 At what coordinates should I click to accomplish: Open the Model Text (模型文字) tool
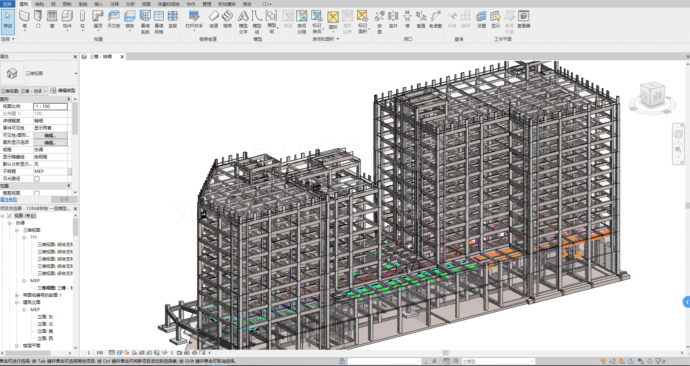point(243,22)
